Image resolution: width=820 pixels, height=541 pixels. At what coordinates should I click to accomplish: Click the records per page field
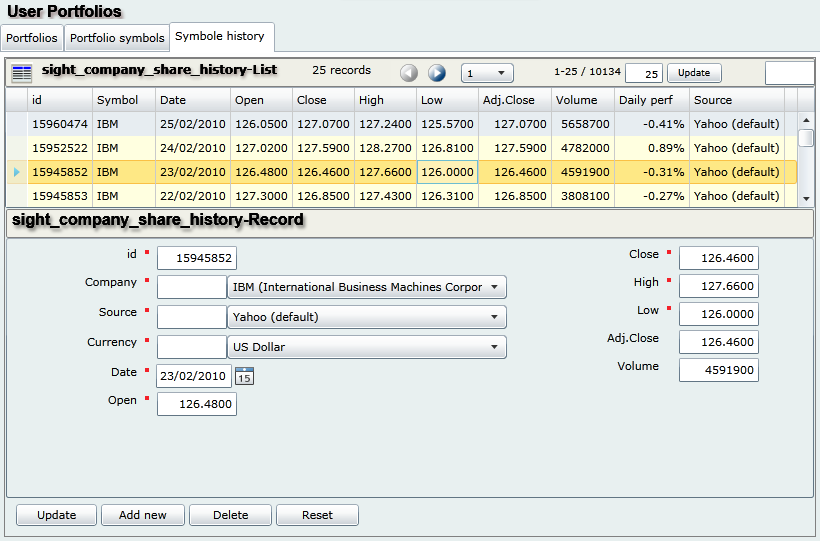[644, 73]
